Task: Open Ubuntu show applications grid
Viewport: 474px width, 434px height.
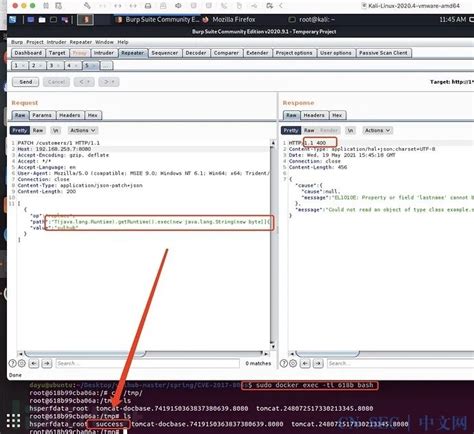Action: click(x=13, y=421)
